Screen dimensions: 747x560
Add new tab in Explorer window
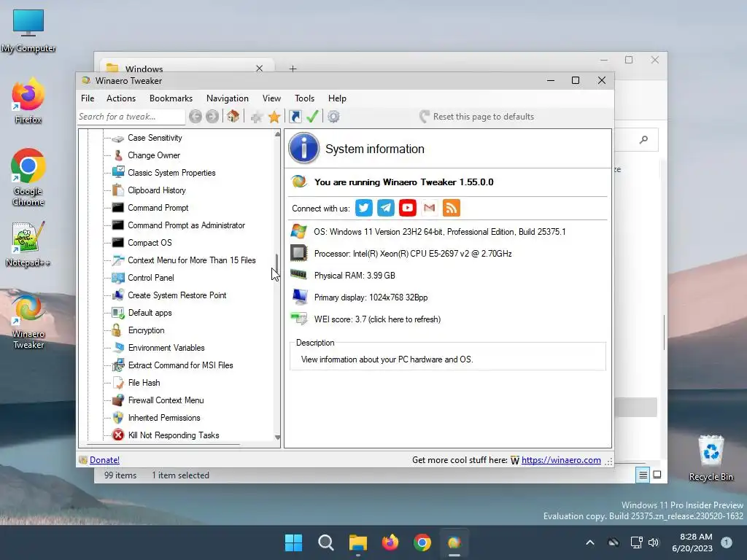pos(293,69)
